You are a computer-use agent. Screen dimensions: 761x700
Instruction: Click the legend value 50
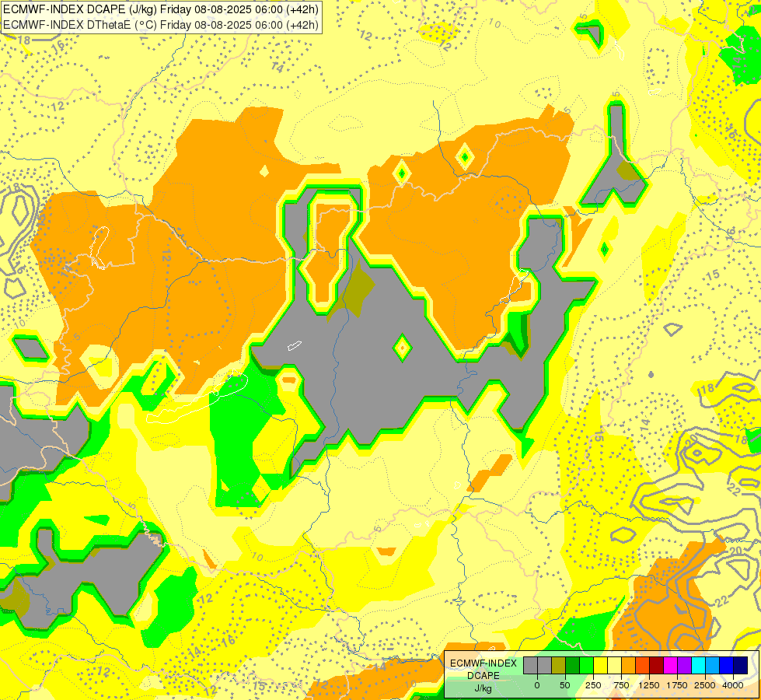tap(565, 685)
